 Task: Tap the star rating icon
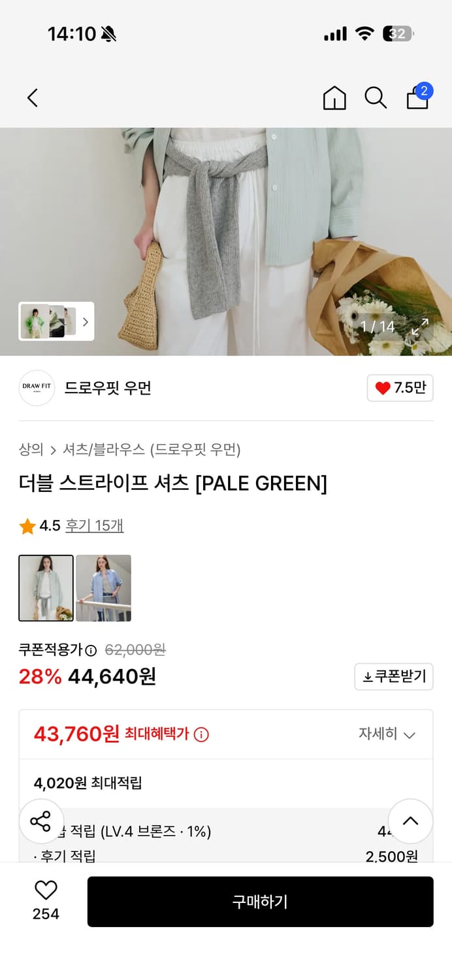[x=27, y=525]
